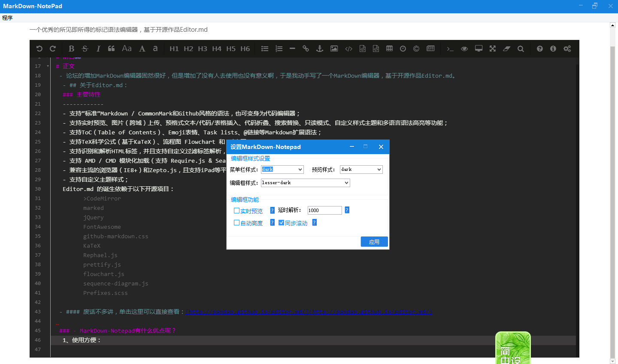The height and width of the screenshot is (364, 618).
Task: Insert HTML entity with the copyright icon
Action: tap(416, 49)
